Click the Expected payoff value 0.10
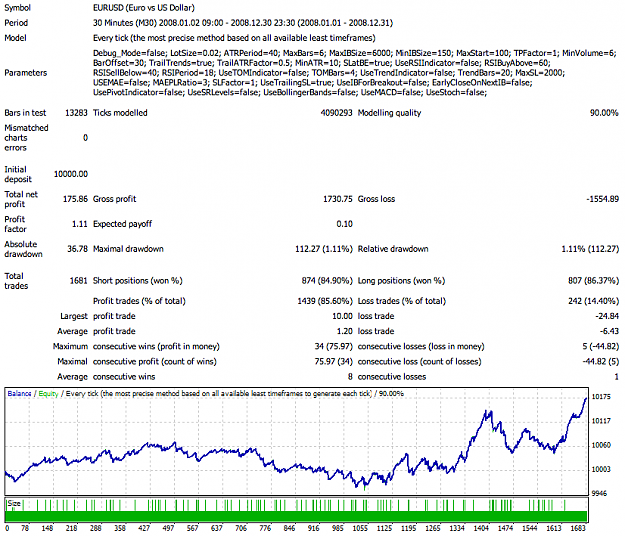The image size is (625, 536). 344,224
